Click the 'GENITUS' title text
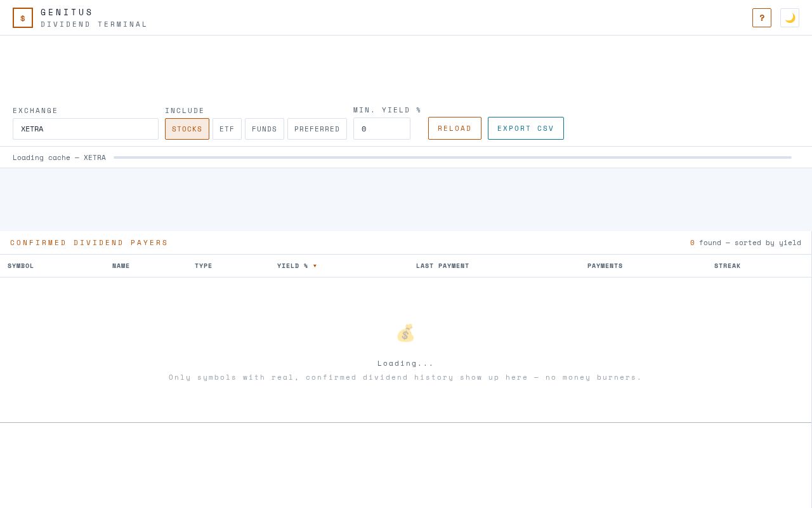812x508 pixels. [67, 12]
